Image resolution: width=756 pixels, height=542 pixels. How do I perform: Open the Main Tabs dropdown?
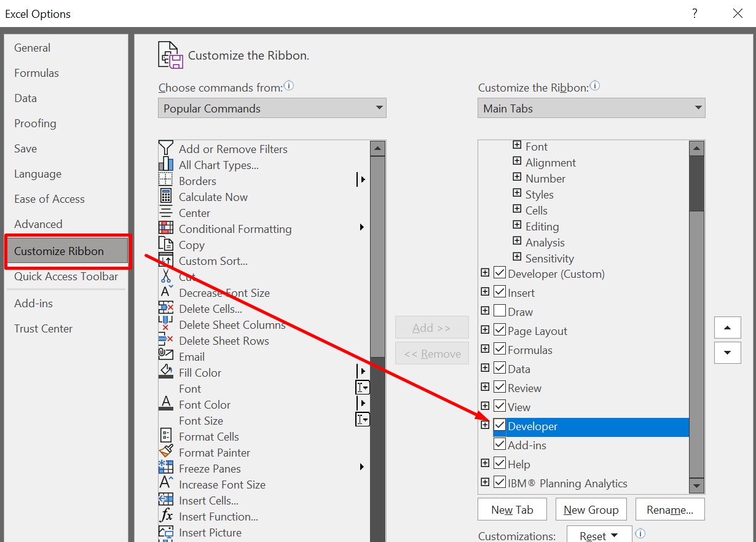click(591, 108)
